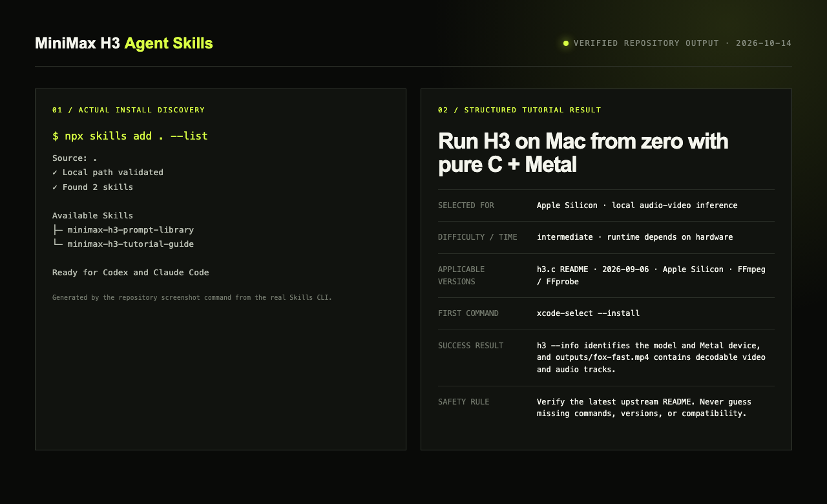Click the "DIFFICULTY / TIME" row label
Viewport: 827px width, 504px height.
point(477,237)
